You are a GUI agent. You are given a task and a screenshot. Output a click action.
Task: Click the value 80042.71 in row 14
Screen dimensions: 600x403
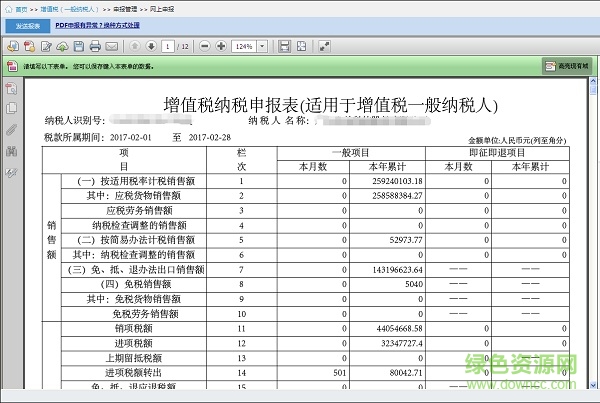(x=406, y=373)
